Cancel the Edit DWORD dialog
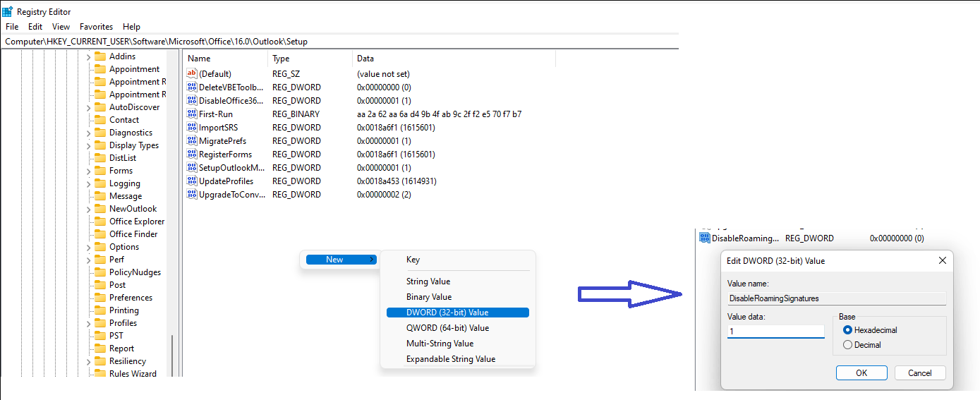 coord(920,373)
